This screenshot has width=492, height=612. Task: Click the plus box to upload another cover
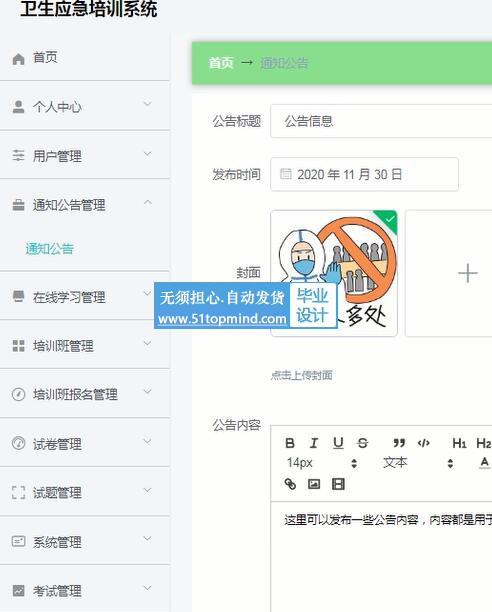click(449, 273)
